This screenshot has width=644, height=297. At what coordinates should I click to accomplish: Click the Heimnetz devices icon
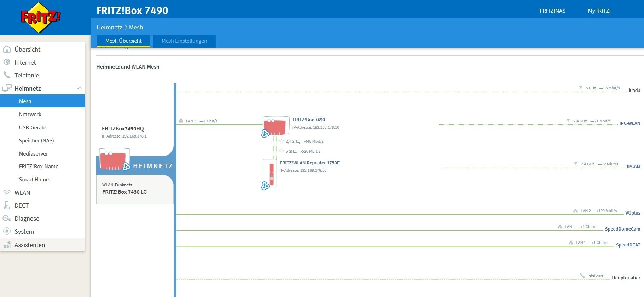[7, 88]
